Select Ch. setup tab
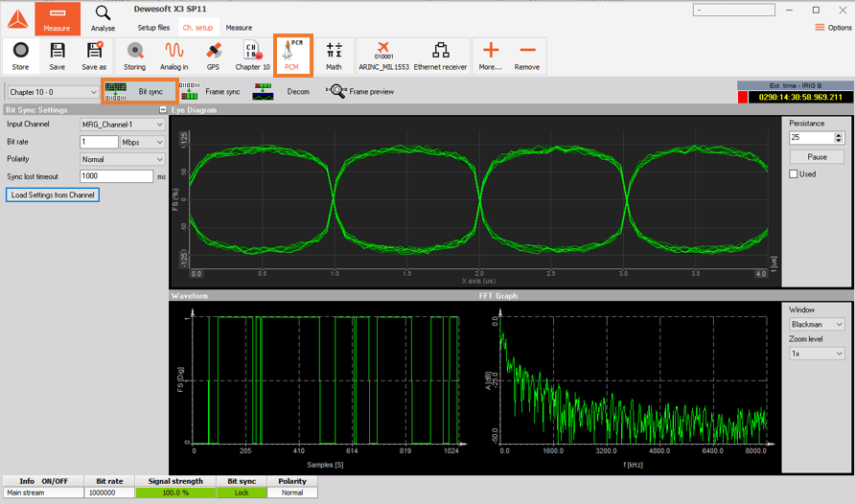The width and height of the screenshot is (855, 504). tap(197, 27)
